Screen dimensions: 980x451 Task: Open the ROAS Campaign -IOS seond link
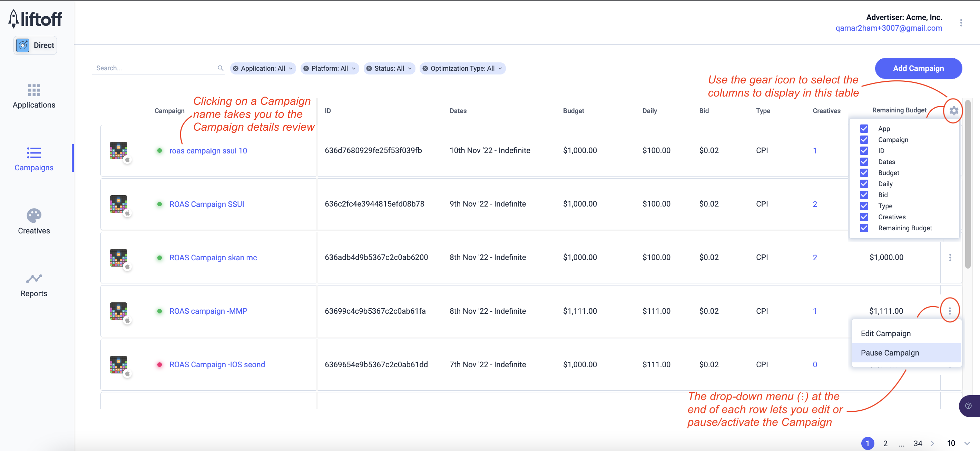[217, 364]
